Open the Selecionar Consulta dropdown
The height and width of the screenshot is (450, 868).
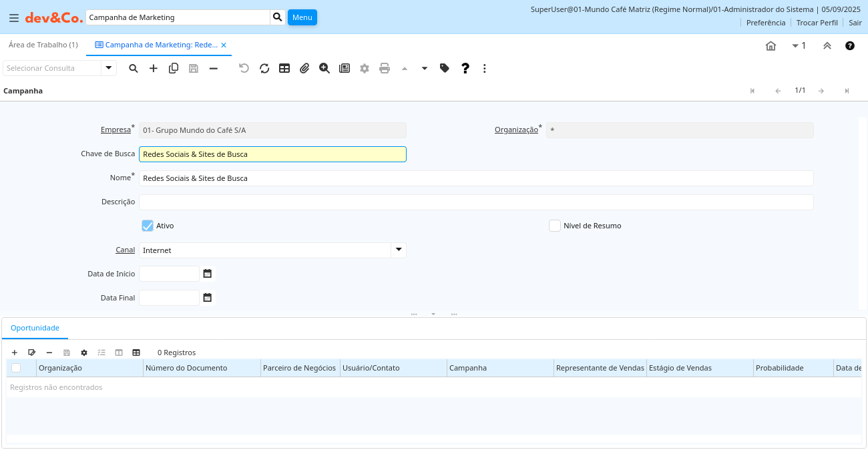click(x=109, y=68)
